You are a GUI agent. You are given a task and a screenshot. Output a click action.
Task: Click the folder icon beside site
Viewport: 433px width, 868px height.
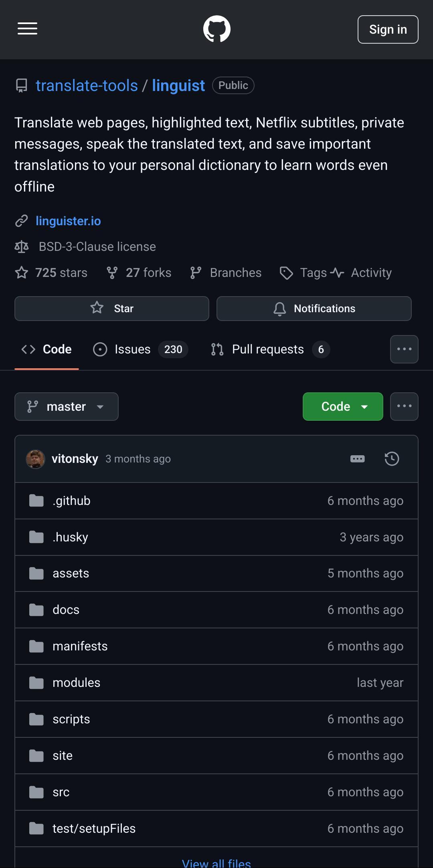36,756
